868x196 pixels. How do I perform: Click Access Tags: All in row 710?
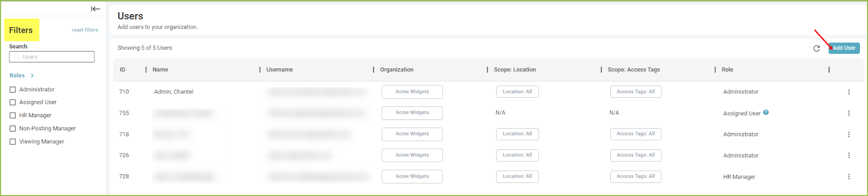635,92
